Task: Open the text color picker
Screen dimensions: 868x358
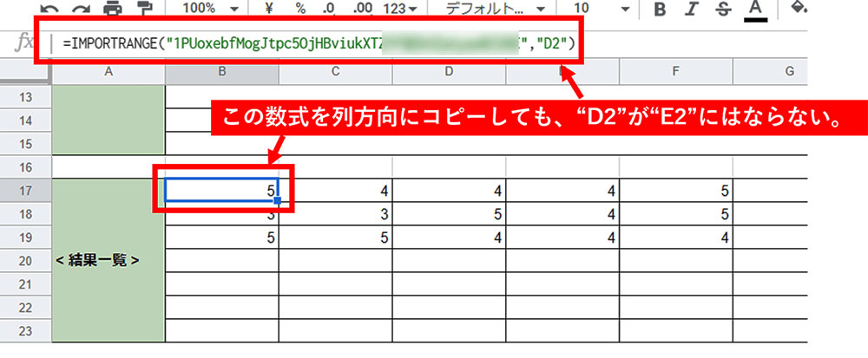Action: coord(755,10)
